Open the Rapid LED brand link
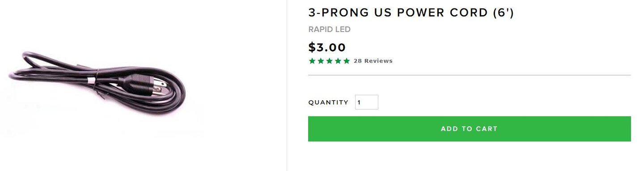644x171 pixels. pyautogui.click(x=329, y=30)
